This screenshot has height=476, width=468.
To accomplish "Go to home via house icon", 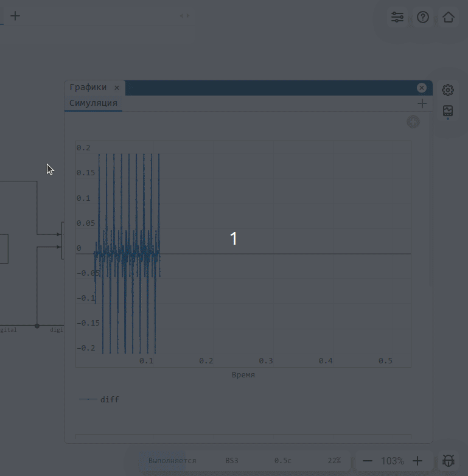I will 449,17.
